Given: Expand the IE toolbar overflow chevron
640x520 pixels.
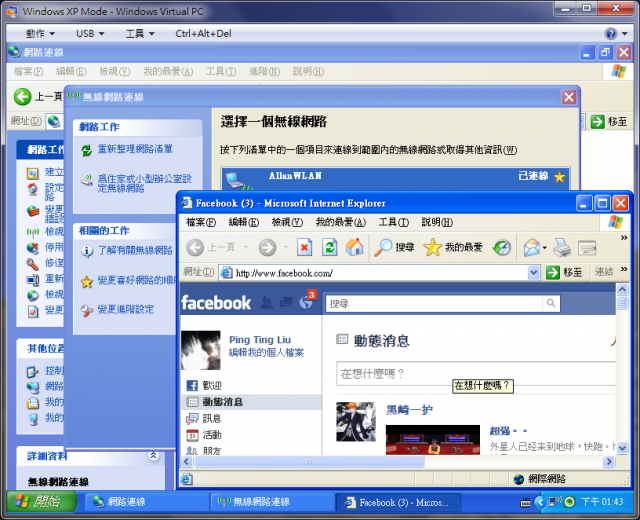Looking at the screenshot, I should click(x=624, y=238).
